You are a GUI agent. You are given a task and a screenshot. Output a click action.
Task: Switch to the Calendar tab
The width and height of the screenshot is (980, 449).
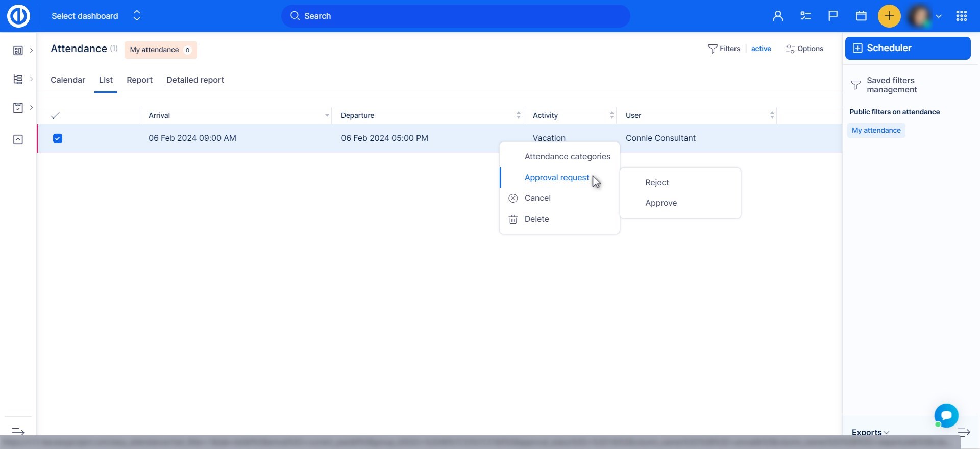click(x=68, y=80)
